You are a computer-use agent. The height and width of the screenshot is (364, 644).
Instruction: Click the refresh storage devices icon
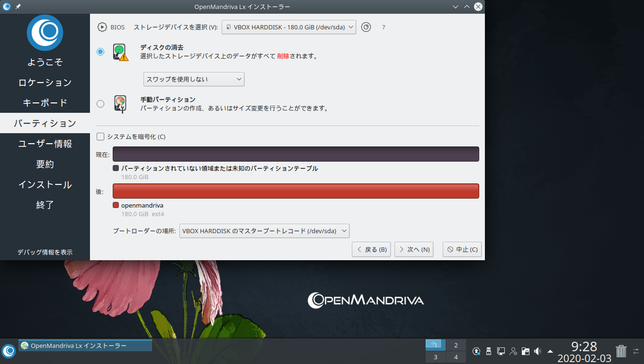(x=366, y=27)
